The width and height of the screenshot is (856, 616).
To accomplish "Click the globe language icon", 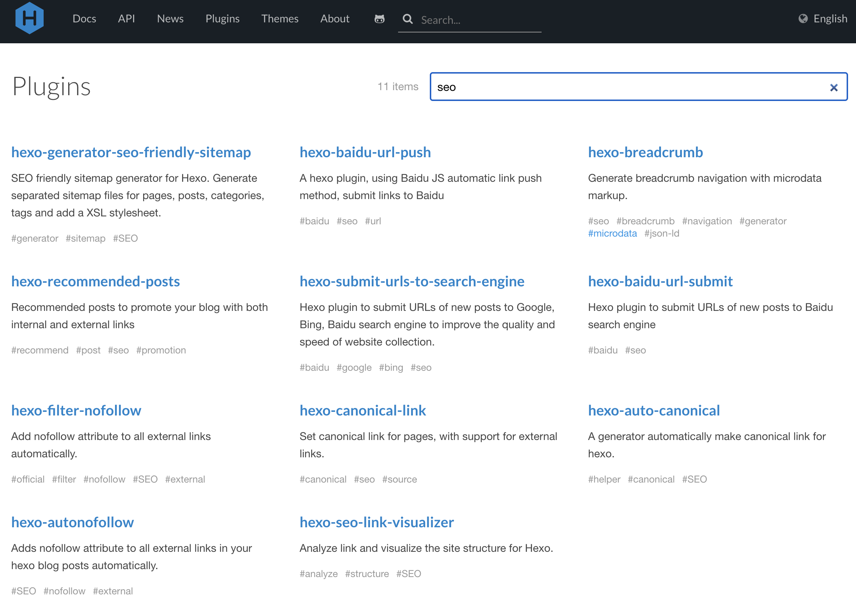I will (803, 18).
